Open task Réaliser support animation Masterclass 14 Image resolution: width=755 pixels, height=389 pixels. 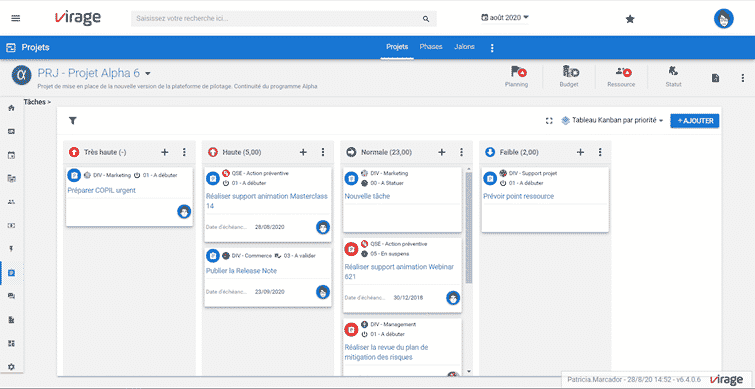point(266,201)
